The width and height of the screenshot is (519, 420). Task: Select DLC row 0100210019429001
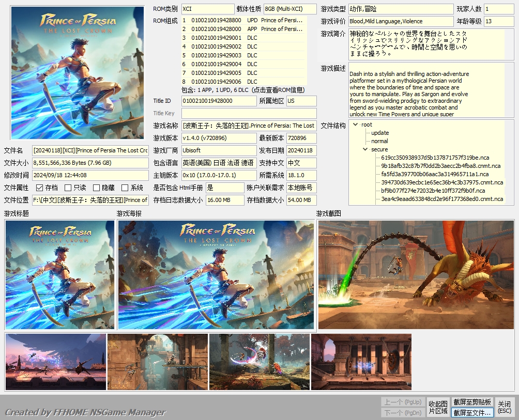[243, 38]
